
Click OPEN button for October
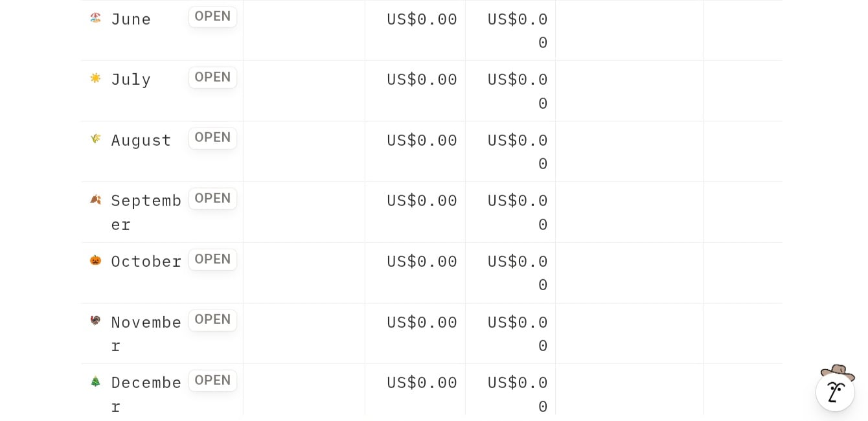coord(212,259)
